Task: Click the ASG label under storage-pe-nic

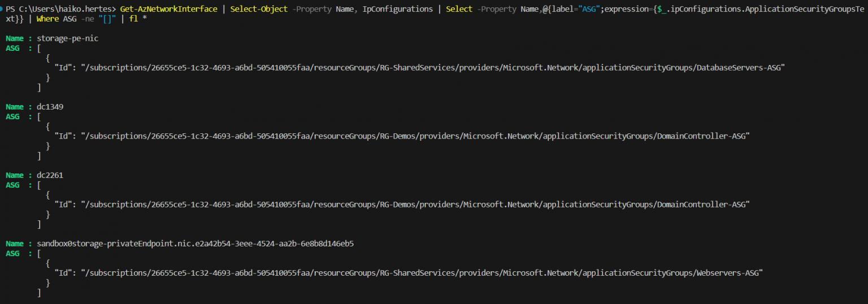Action: pyautogui.click(x=12, y=48)
